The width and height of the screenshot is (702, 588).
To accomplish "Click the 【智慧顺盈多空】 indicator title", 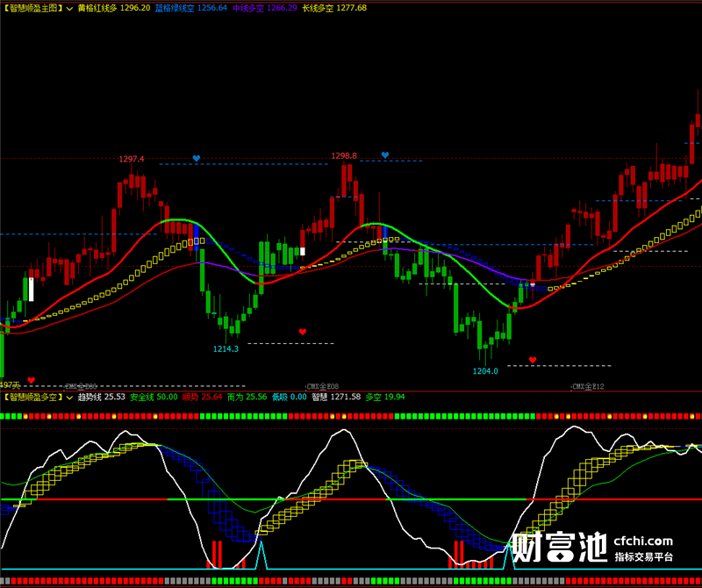I will click(32, 398).
